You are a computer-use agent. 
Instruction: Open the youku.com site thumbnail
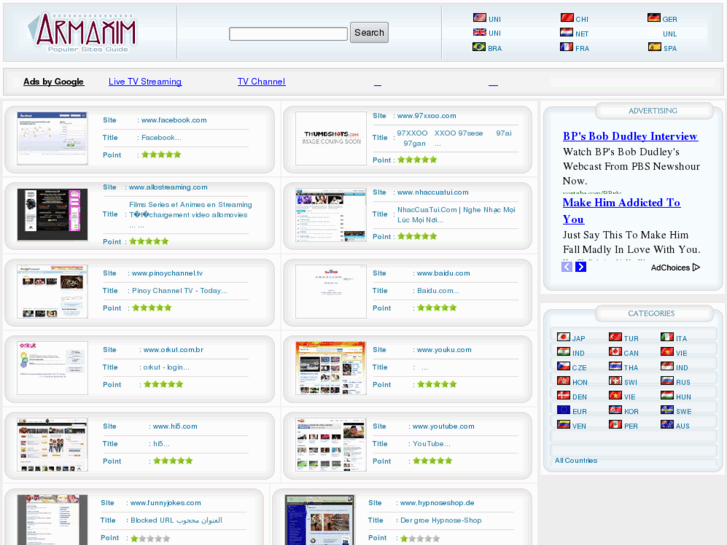point(331,368)
